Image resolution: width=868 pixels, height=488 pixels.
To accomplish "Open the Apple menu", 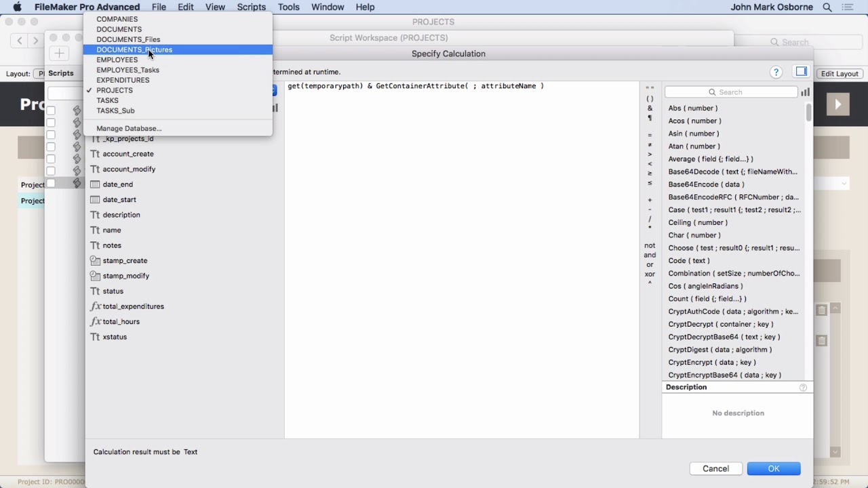I will point(18,7).
